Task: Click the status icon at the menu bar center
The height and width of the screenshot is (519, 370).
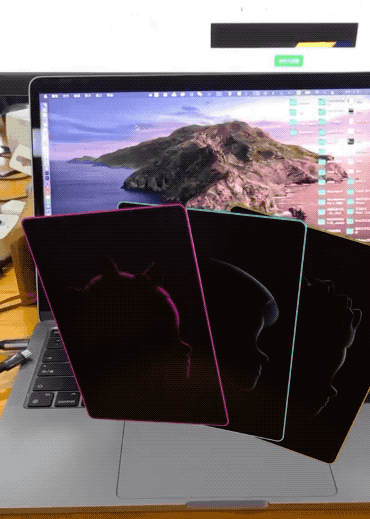Action: [x=200, y=94]
